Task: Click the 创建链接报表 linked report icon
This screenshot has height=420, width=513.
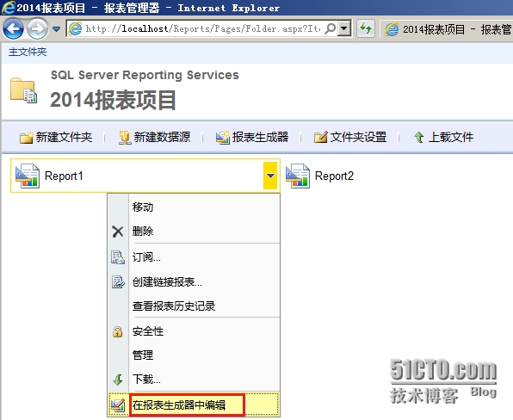Action: click(x=118, y=282)
